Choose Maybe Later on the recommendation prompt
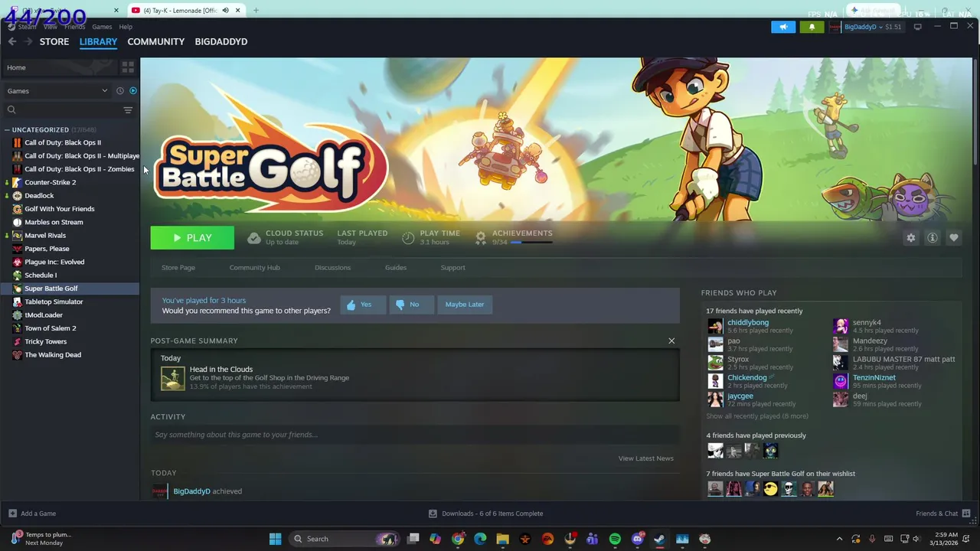 pyautogui.click(x=465, y=305)
